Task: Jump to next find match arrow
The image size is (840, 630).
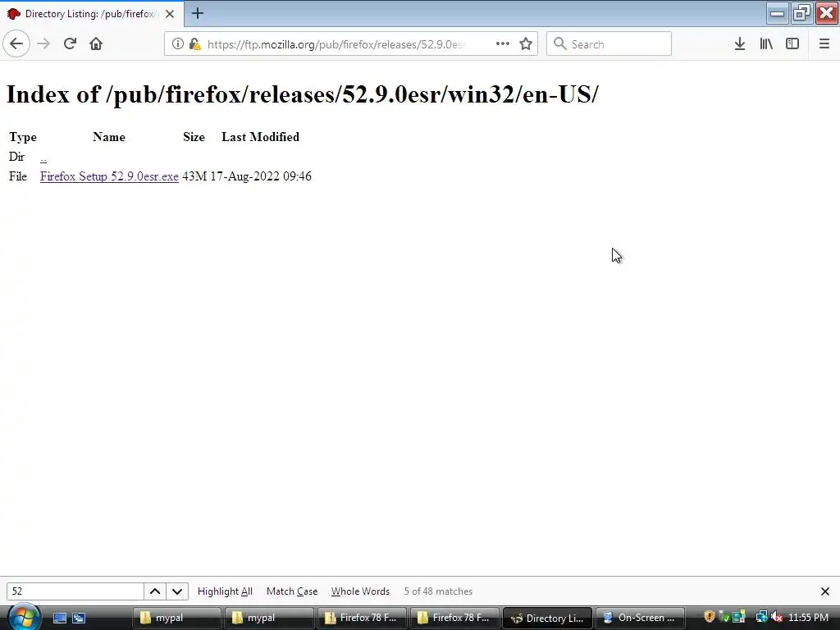Action: (177, 591)
